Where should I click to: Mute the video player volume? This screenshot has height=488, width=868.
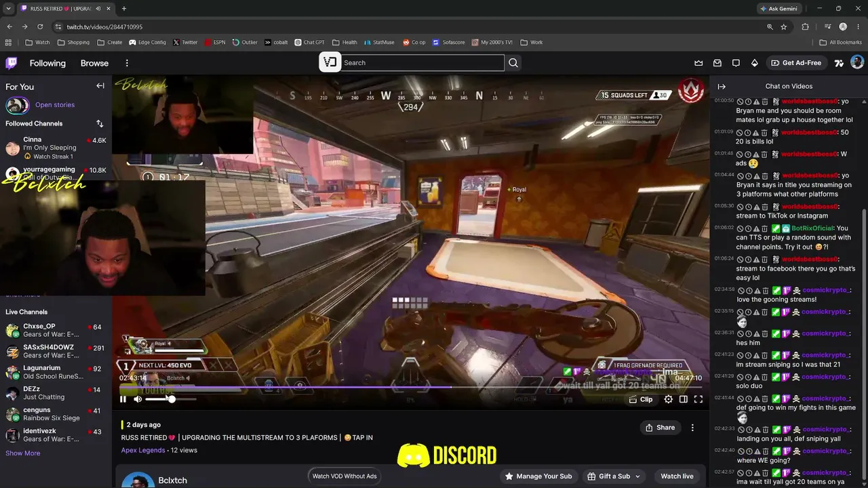(138, 399)
